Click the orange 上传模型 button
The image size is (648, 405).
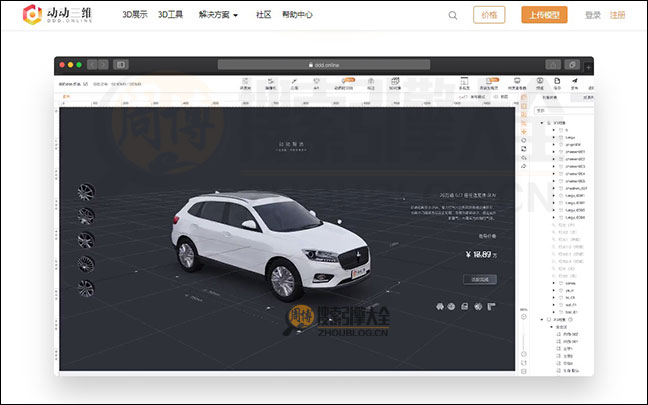click(544, 15)
